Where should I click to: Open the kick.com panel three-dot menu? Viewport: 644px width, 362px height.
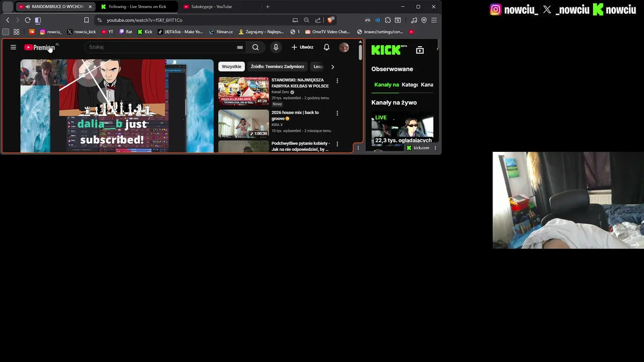pyautogui.click(x=435, y=148)
